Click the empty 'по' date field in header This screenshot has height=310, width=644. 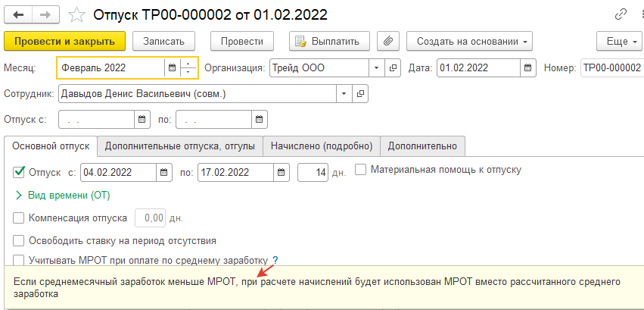213,119
